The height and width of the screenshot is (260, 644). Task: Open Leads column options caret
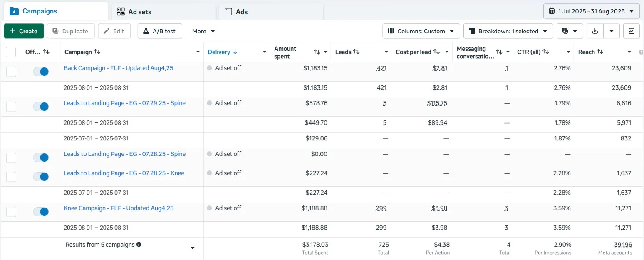point(386,52)
